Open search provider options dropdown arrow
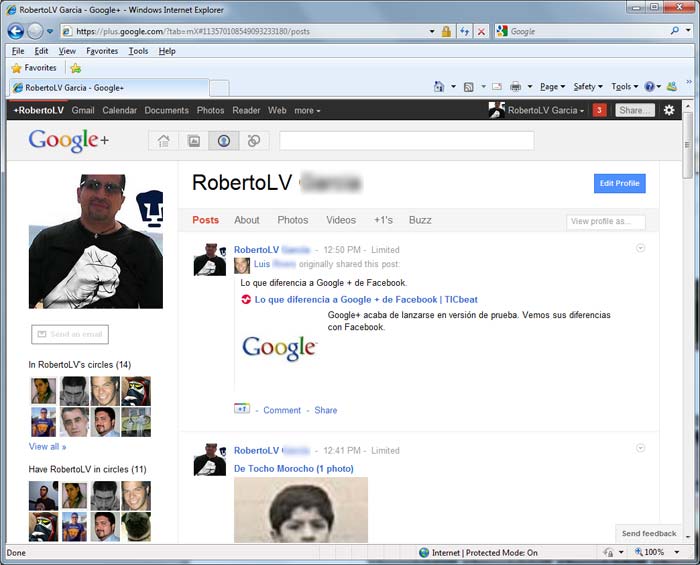Viewport: 700px width, 565px height. [x=688, y=31]
